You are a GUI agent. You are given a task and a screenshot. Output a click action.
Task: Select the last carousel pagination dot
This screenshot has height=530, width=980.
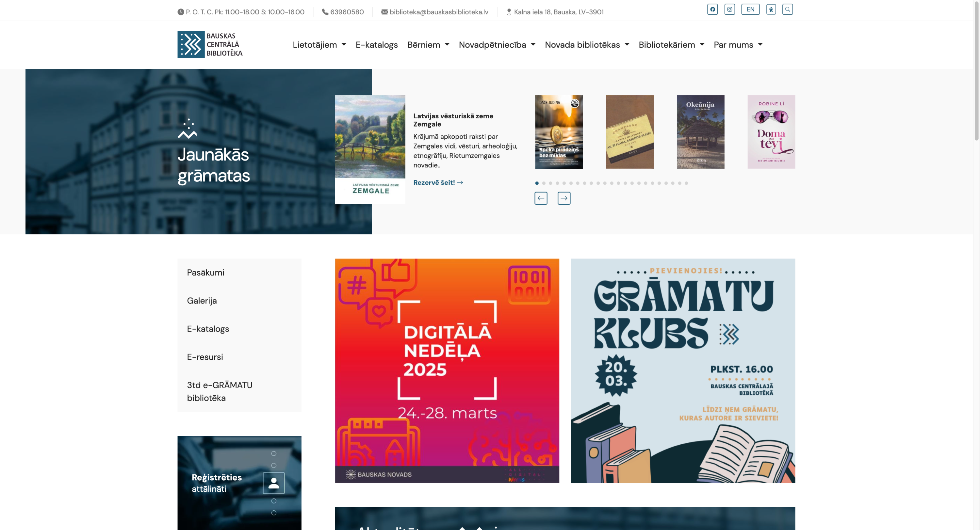tap(686, 183)
